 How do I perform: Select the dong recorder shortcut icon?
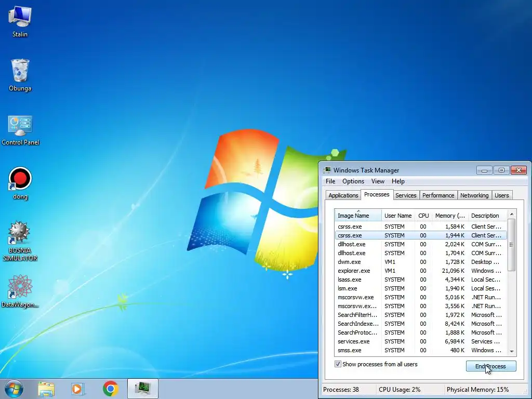click(x=20, y=183)
